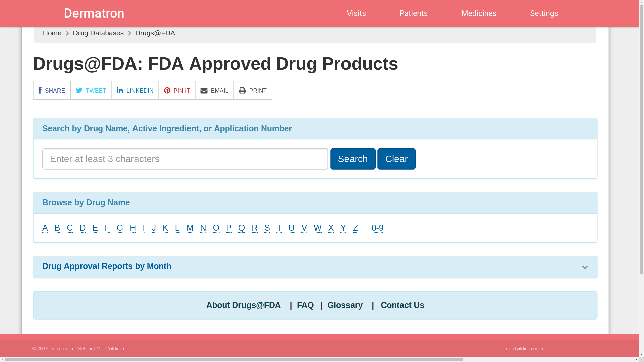
Task: Open the Glossary link
Action: point(345,305)
